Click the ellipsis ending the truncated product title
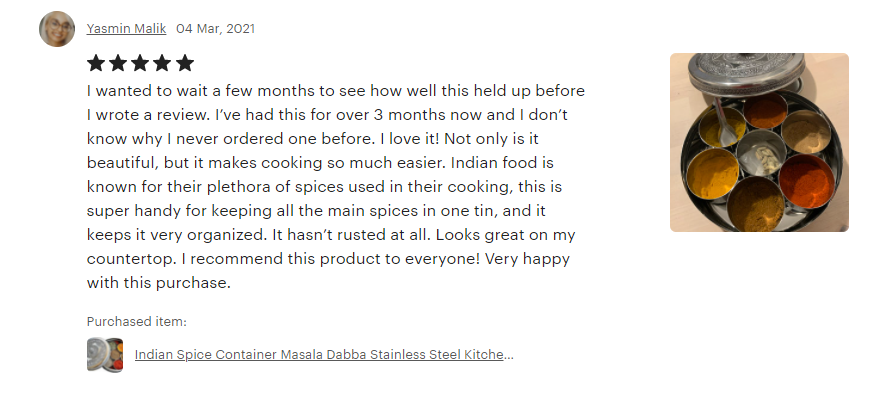 509,355
